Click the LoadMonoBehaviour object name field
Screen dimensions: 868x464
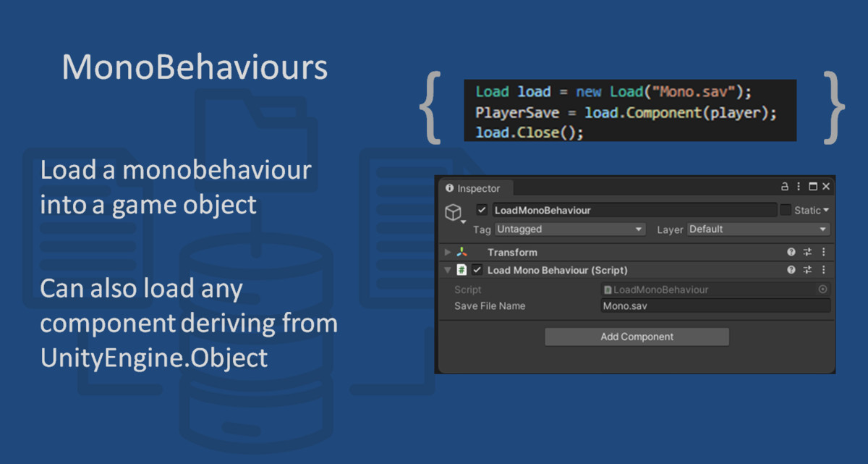pyautogui.click(x=634, y=210)
